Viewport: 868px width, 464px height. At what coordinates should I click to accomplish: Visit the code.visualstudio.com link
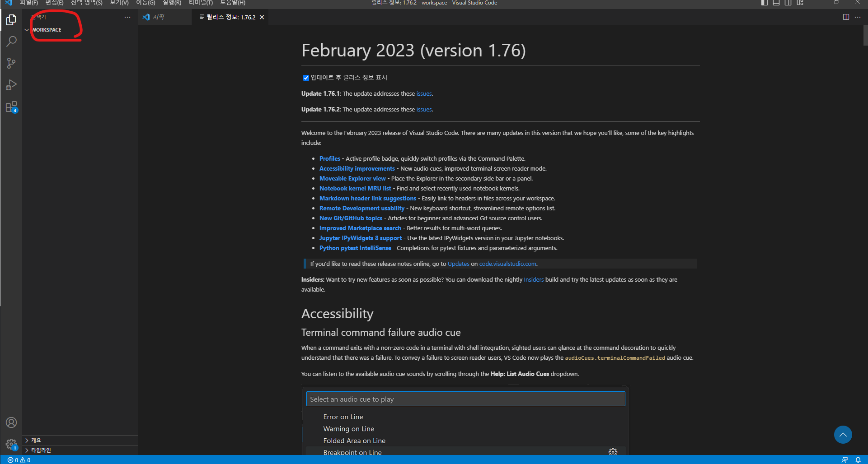click(x=507, y=264)
